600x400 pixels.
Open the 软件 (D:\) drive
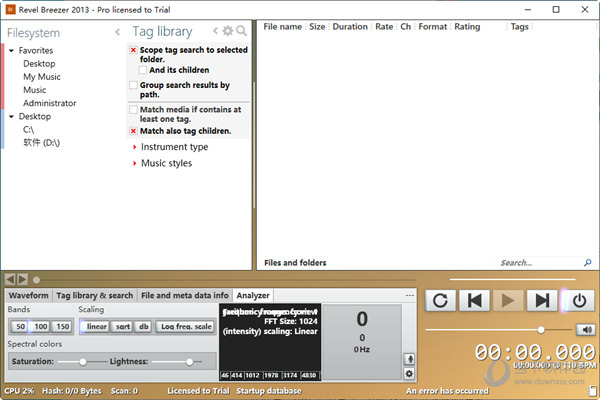point(41,143)
